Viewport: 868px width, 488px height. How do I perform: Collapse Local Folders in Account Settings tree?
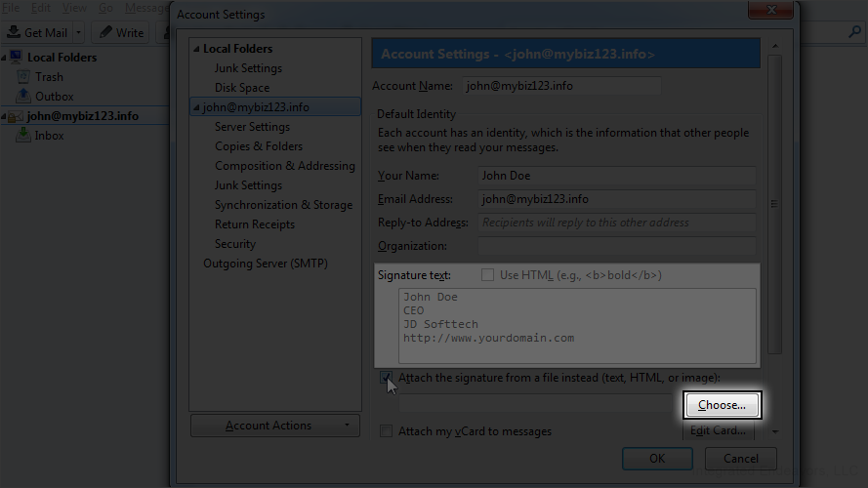tap(196, 49)
